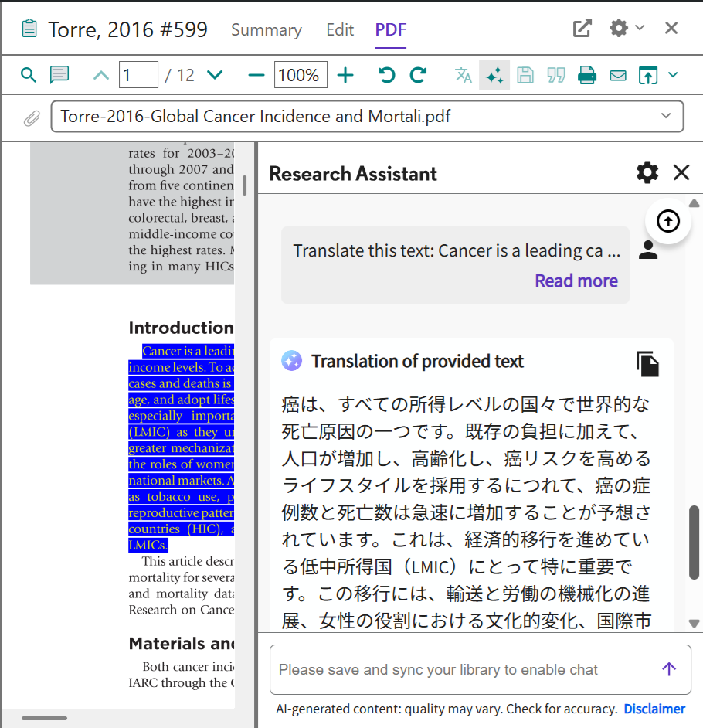Open reference in new window icon
The image size is (703, 728).
pos(582,29)
